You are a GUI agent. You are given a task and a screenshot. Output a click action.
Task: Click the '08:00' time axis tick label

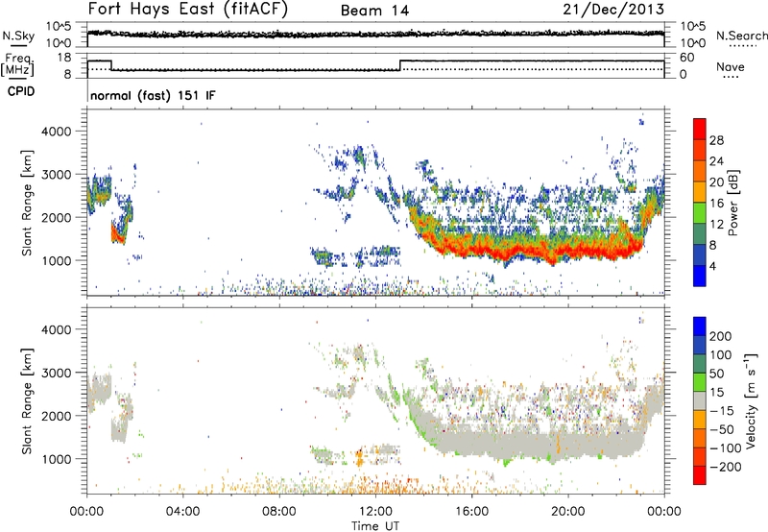pyautogui.click(x=279, y=512)
